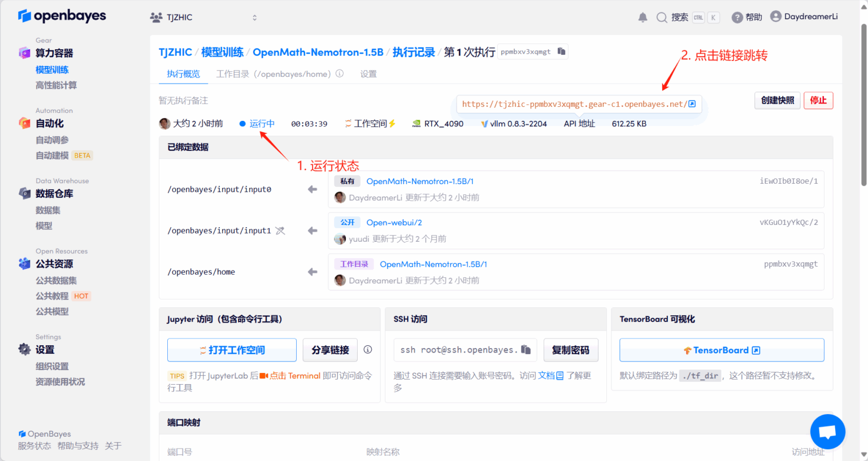The width and height of the screenshot is (868, 461).
Task: Click the 创建快照 button
Action: click(777, 100)
